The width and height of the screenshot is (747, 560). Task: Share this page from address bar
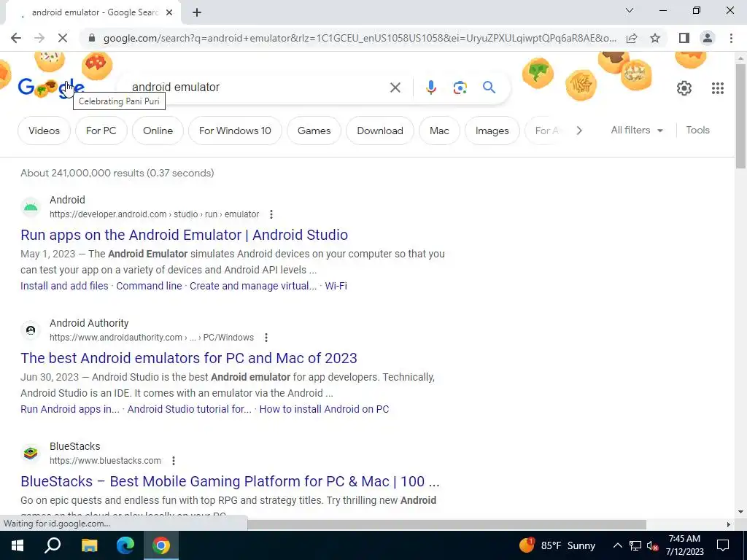coord(632,38)
